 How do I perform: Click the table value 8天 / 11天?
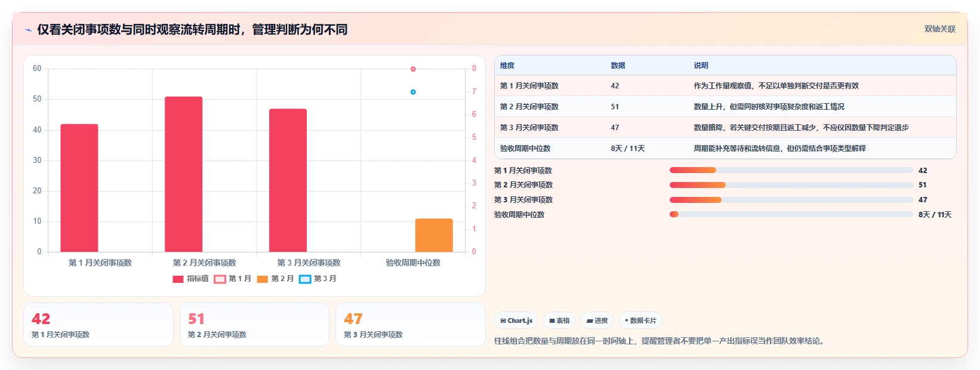(x=628, y=149)
